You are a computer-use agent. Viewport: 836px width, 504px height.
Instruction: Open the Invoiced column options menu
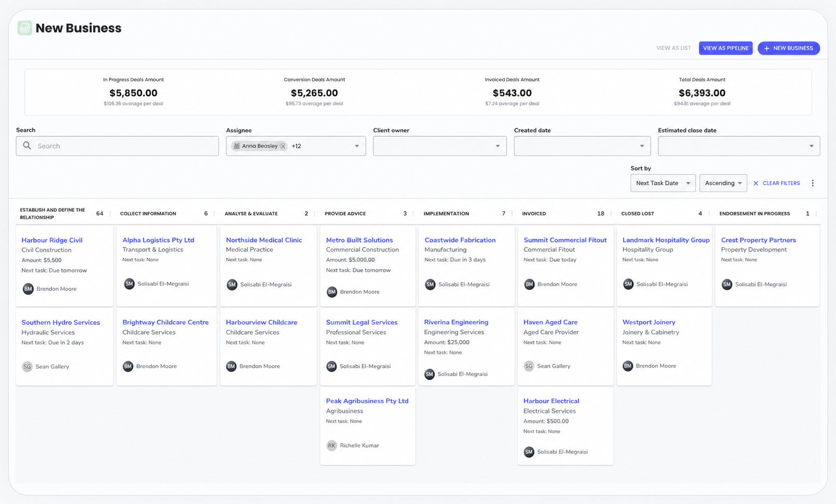click(611, 214)
